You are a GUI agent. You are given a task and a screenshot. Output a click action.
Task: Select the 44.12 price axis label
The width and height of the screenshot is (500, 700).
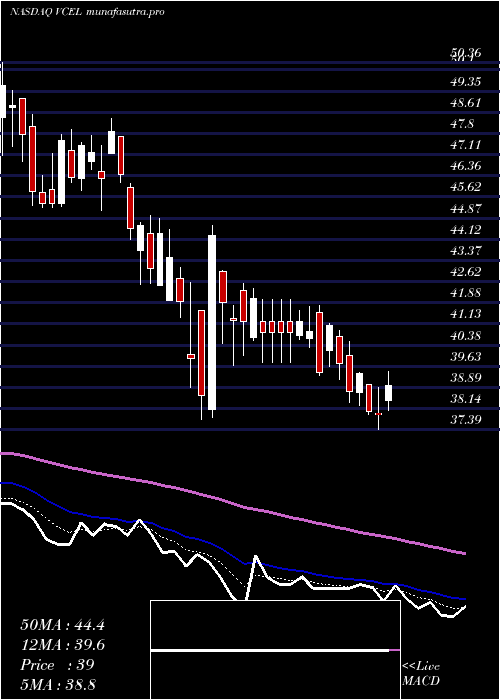tap(466, 229)
